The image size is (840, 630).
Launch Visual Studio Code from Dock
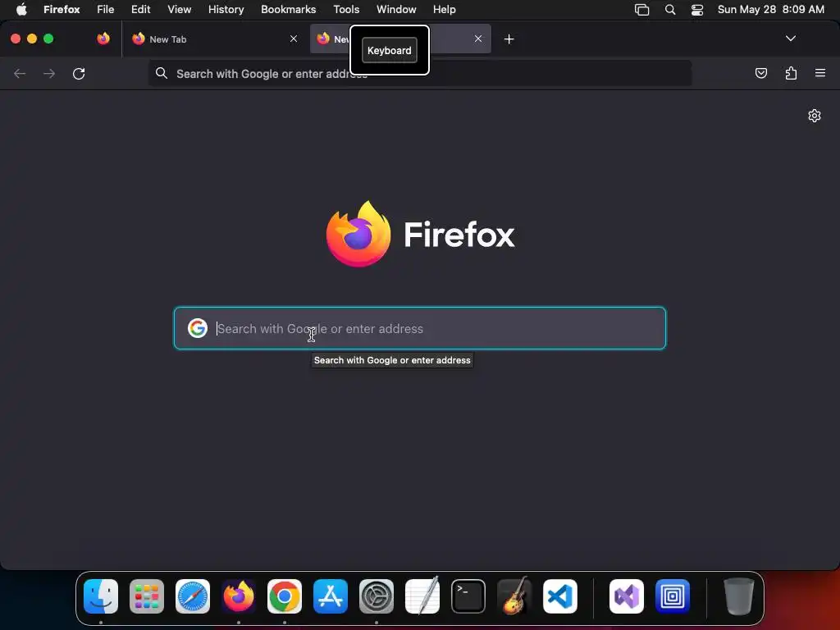[x=560, y=596]
